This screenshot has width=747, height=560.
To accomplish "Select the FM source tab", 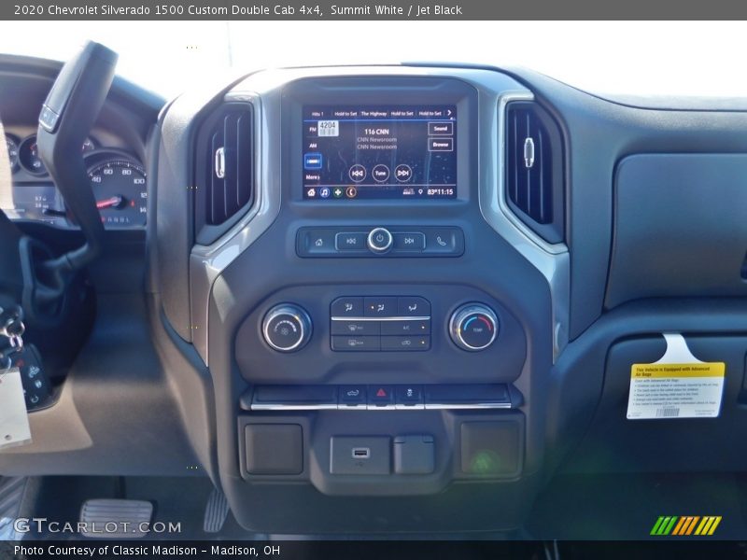I will point(313,129).
